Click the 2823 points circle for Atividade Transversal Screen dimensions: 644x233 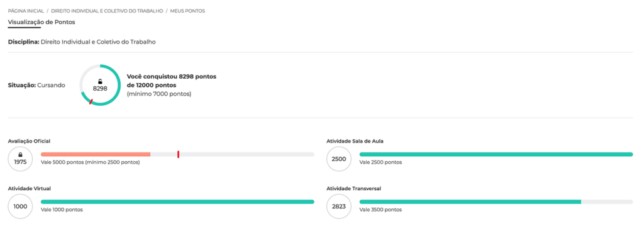click(x=339, y=207)
